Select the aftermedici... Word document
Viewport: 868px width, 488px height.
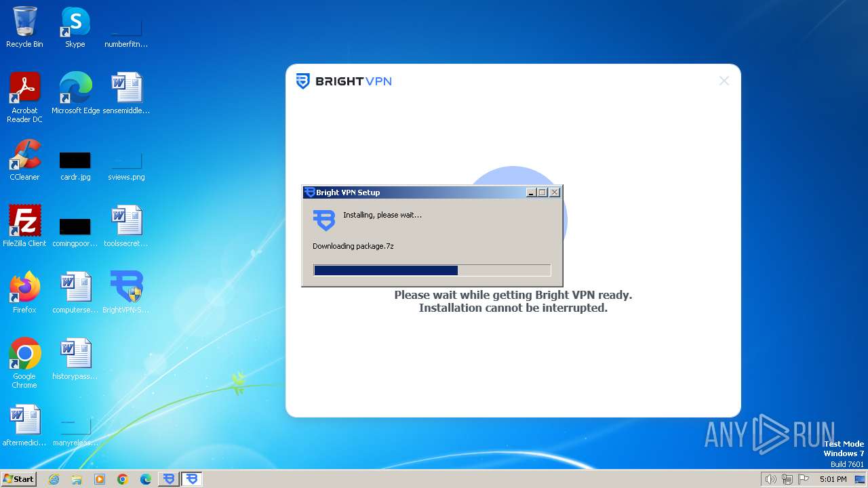pos(24,426)
